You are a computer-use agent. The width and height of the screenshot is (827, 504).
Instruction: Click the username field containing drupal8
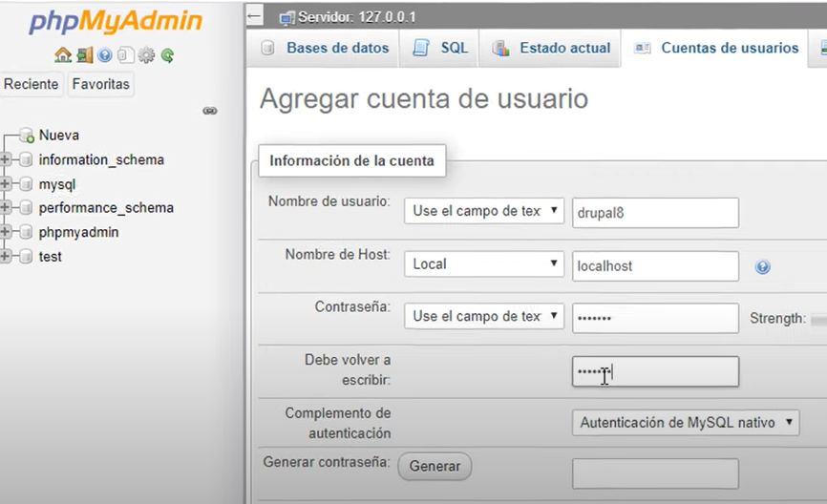pos(656,213)
